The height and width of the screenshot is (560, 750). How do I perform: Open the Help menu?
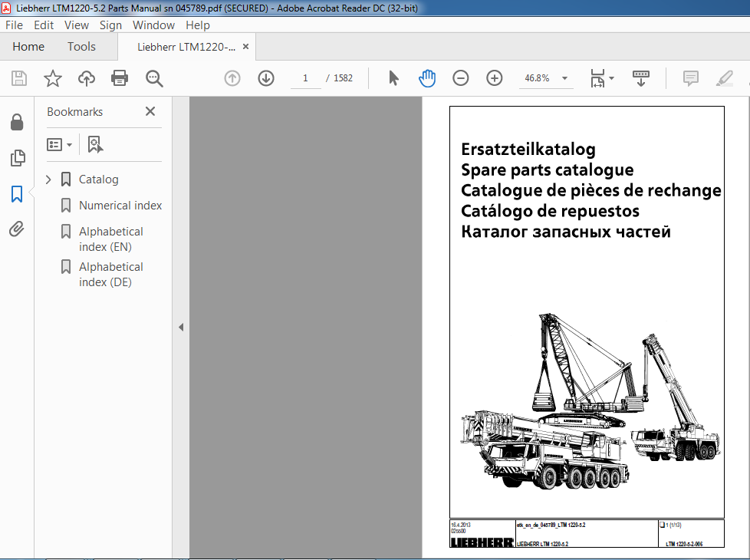[198, 25]
